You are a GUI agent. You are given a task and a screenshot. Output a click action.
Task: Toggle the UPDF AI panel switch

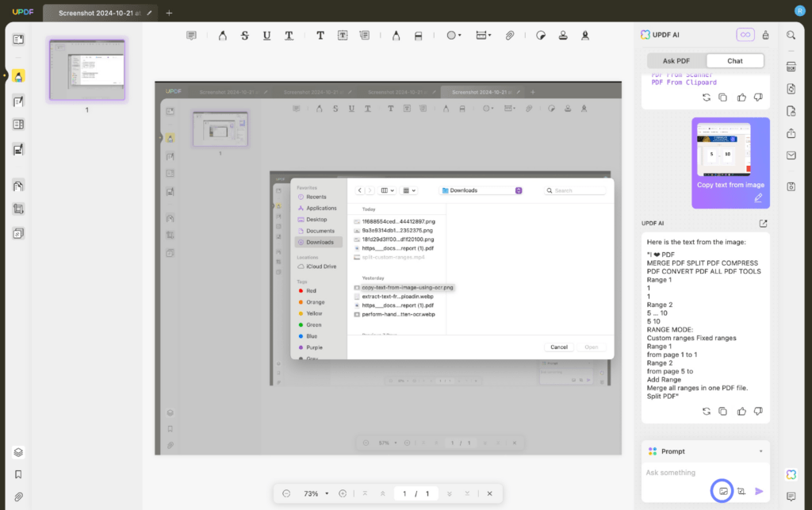pyautogui.click(x=746, y=35)
